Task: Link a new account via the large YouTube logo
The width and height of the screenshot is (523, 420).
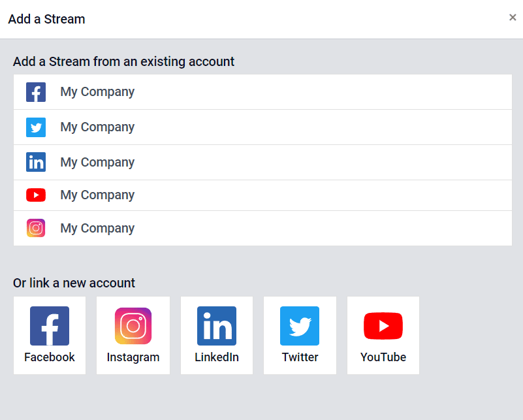Action: click(x=383, y=326)
